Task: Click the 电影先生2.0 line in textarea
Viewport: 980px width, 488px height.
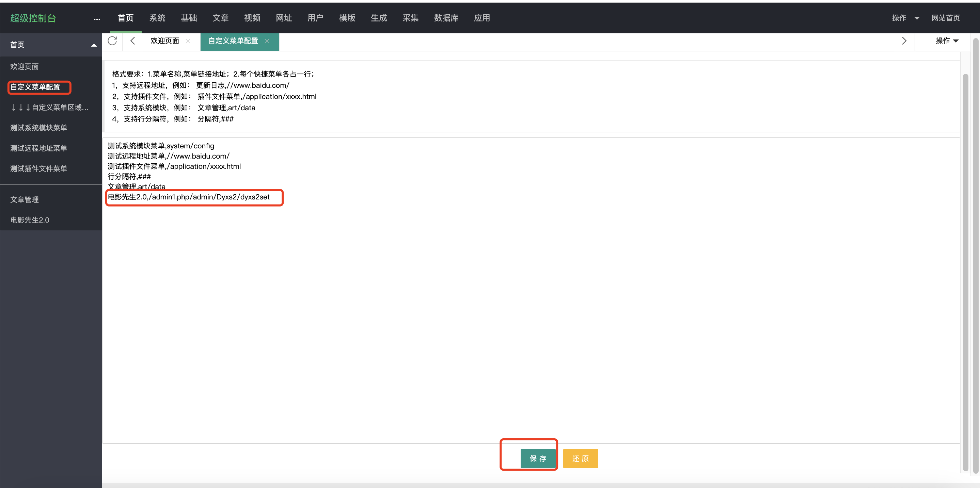Action: [189, 197]
